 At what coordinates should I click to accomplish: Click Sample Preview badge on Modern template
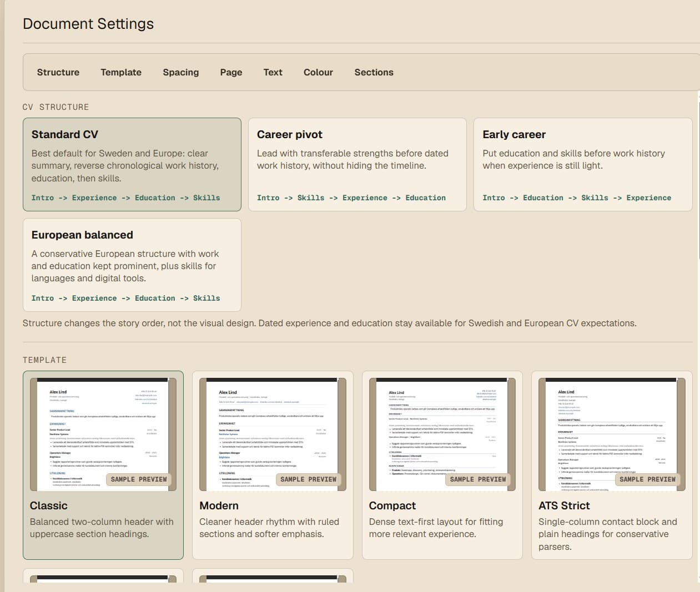pyautogui.click(x=308, y=479)
